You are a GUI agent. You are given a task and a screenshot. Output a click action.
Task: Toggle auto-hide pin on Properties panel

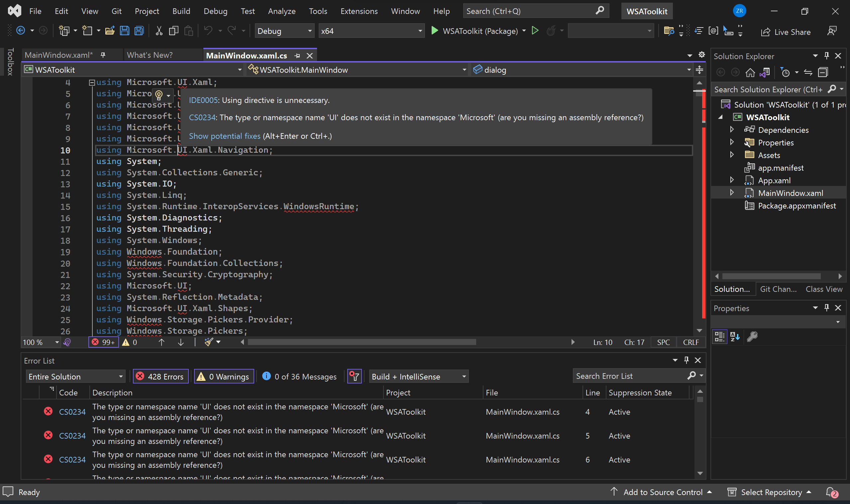click(x=827, y=308)
